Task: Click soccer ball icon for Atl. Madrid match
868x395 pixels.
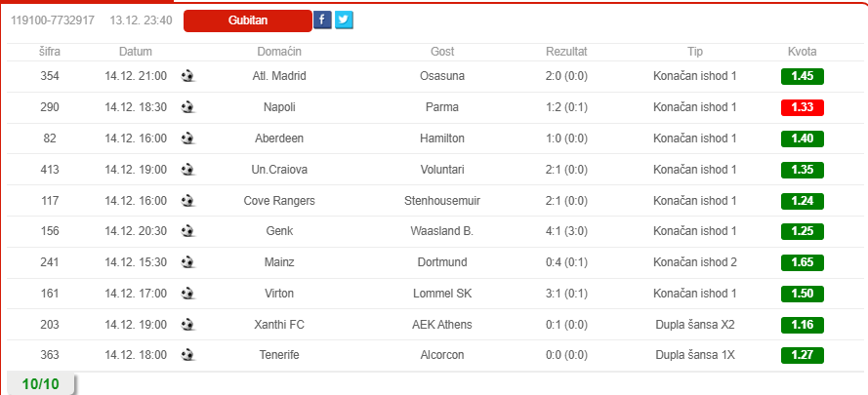Action: coord(187,76)
